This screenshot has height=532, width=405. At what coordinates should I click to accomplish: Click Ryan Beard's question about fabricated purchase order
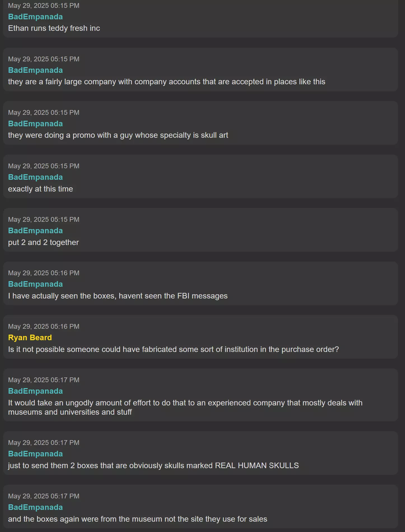click(174, 349)
